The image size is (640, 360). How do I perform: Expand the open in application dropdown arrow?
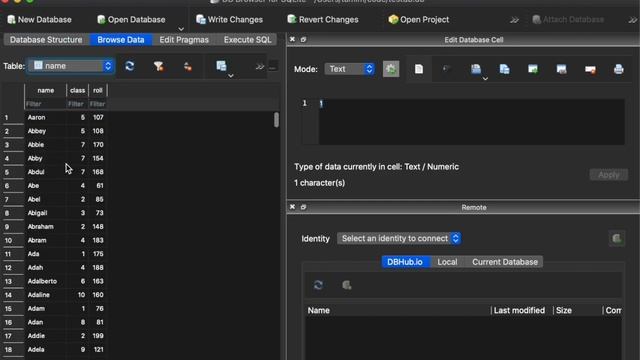pyautogui.click(x=485, y=78)
